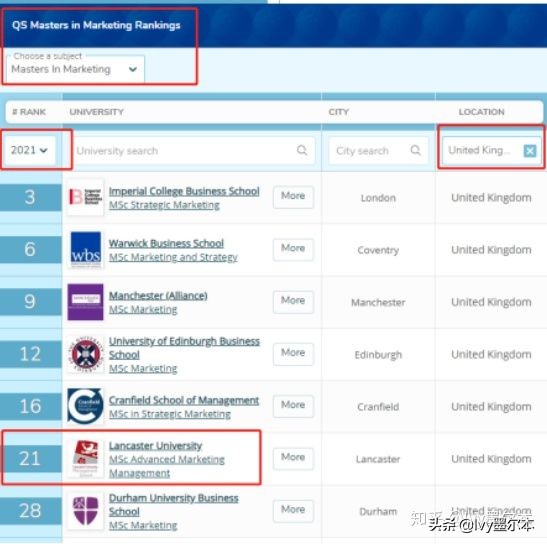Click rank number 3 cell
Screen dimensions: 547x544
coord(31,198)
